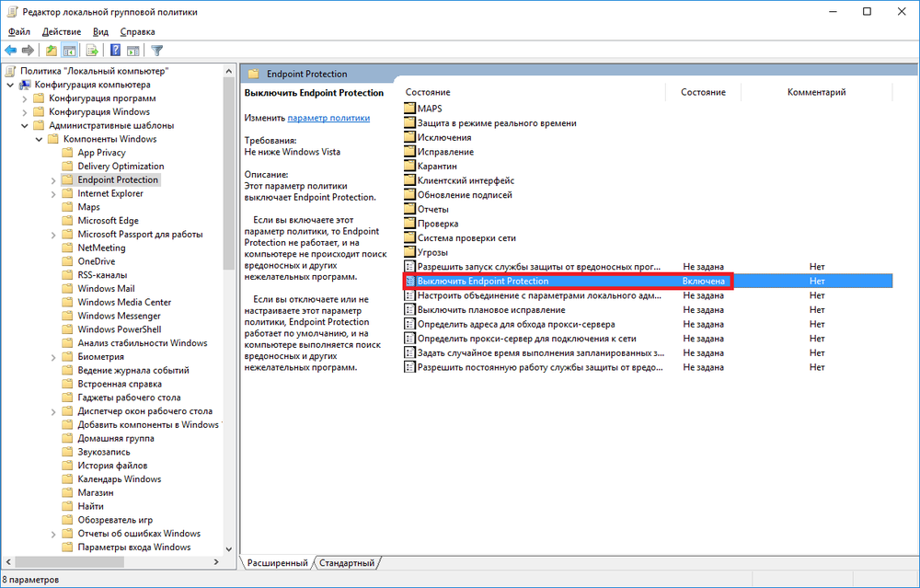
Task: Switch to the Стандартный tab
Action: pos(347,563)
